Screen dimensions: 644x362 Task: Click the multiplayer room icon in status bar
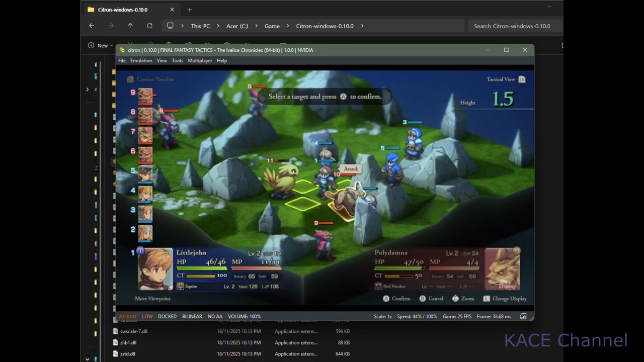[x=523, y=317]
